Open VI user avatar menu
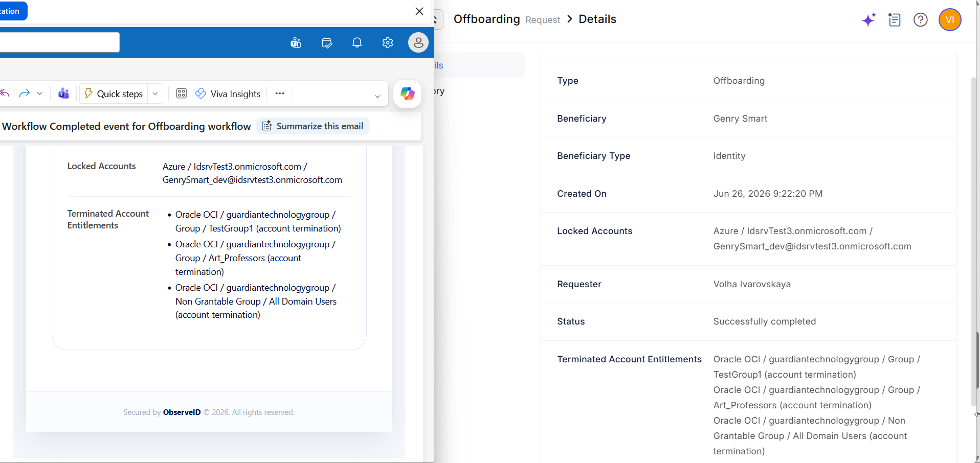980x463 pixels. 950,20
